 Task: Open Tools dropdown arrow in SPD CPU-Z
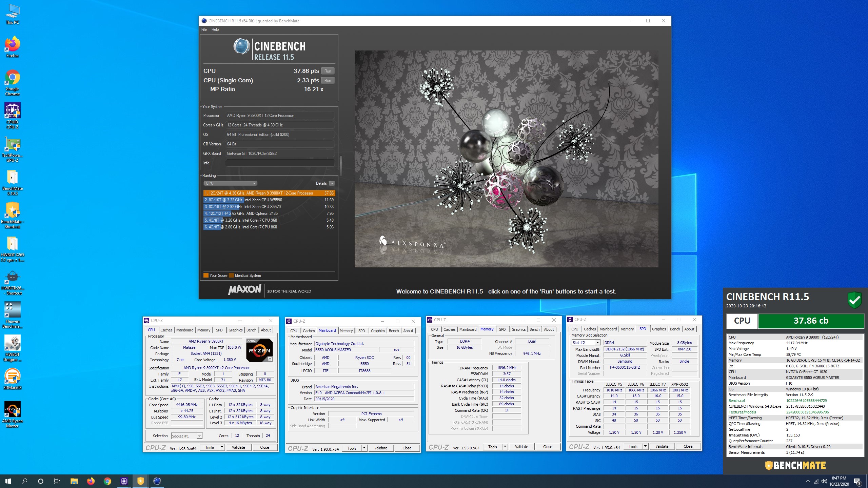(645, 446)
